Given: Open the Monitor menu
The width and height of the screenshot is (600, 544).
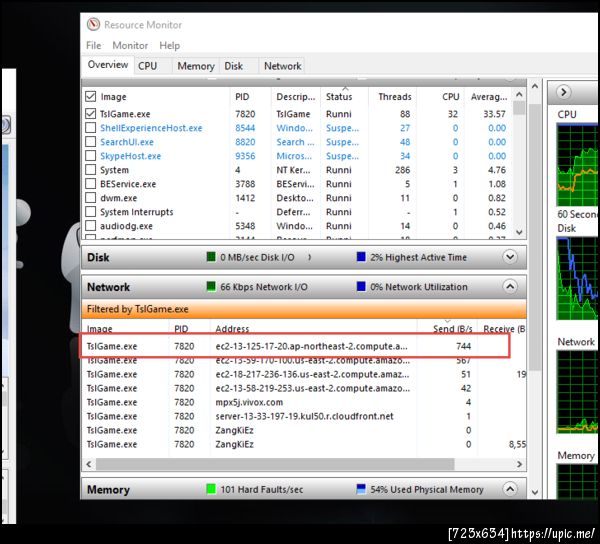Looking at the screenshot, I should (130, 46).
